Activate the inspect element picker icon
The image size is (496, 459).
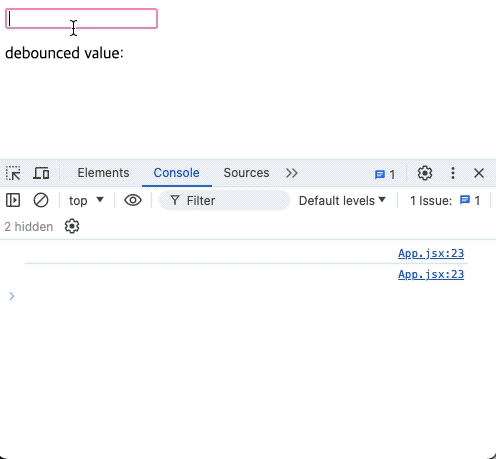[x=13, y=173]
